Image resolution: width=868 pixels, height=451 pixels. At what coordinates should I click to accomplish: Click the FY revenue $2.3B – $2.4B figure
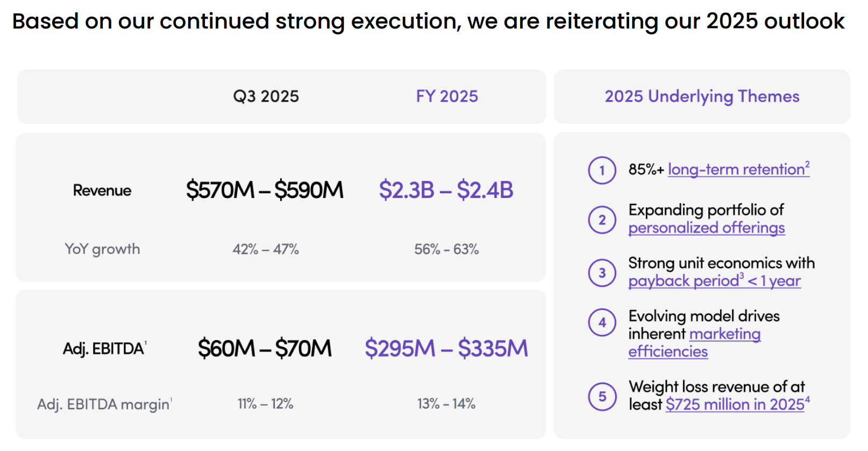[x=446, y=190]
